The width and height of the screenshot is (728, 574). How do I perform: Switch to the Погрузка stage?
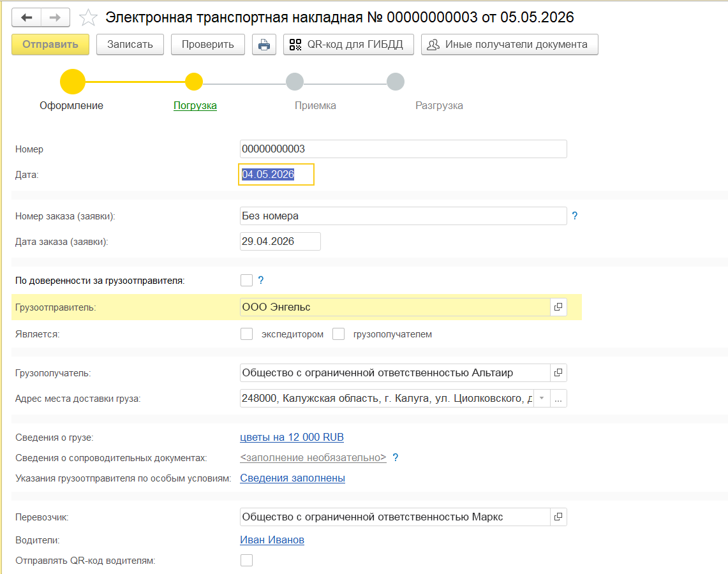[x=195, y=106]
